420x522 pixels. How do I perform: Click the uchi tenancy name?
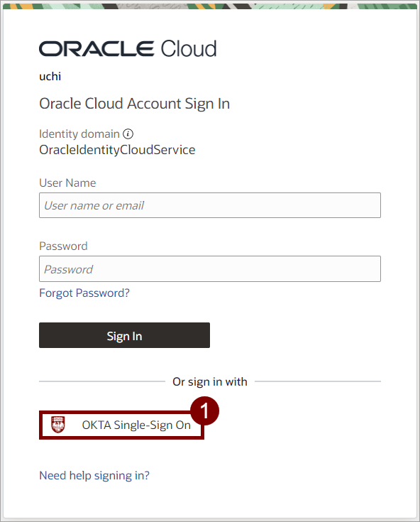[x=50, y=76]
